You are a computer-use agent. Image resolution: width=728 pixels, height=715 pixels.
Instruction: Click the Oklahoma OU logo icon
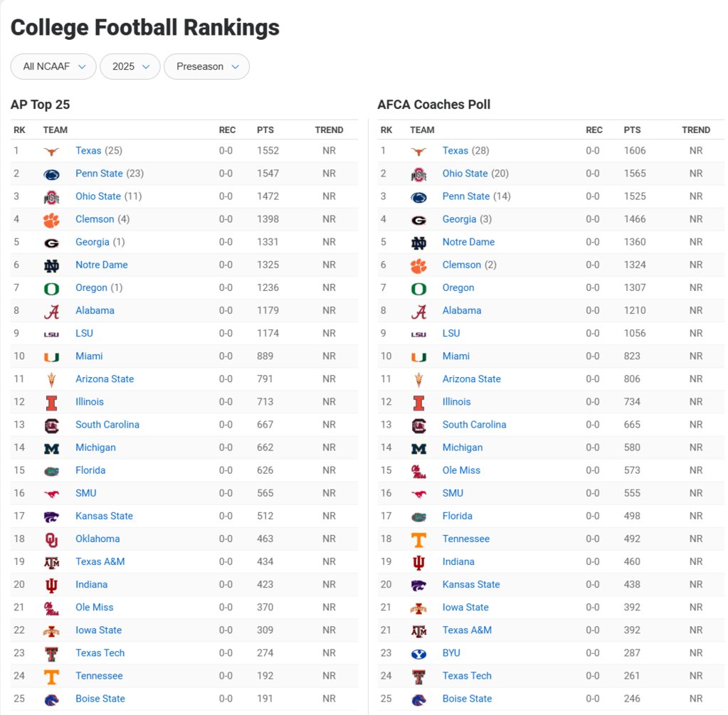coord(51,539)
